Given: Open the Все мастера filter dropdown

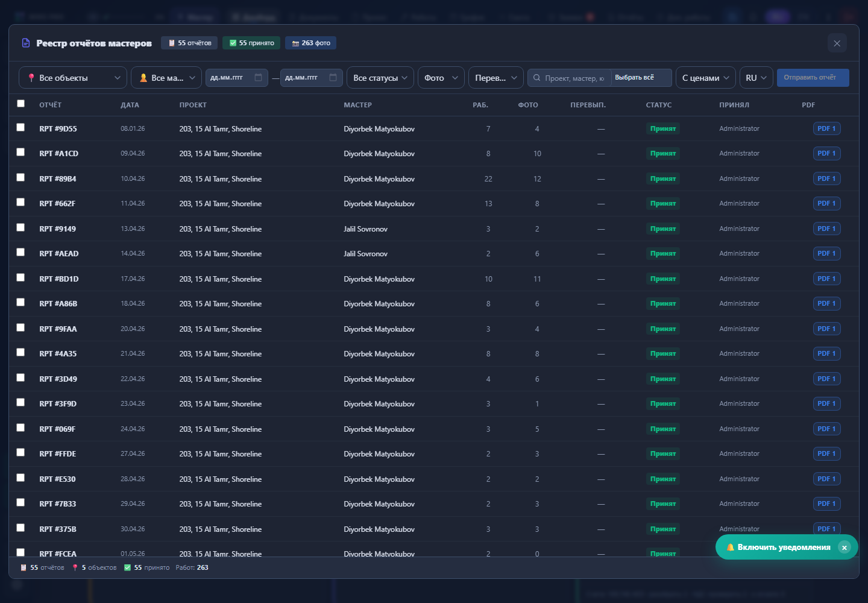Looking at the screenshot, I should (166, 78).
